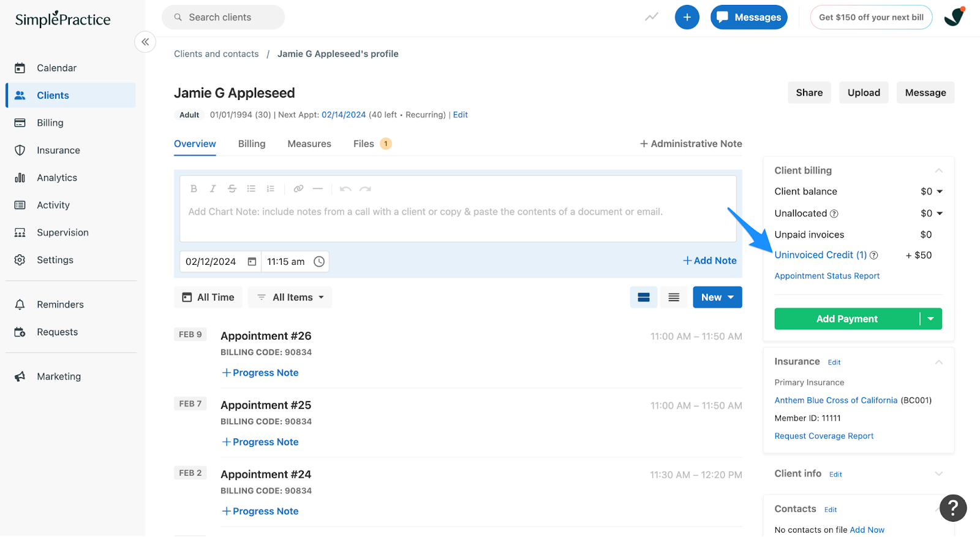
Task: Open the help question mark bubble
Action: pyautogui.click(x=952, y=508)
